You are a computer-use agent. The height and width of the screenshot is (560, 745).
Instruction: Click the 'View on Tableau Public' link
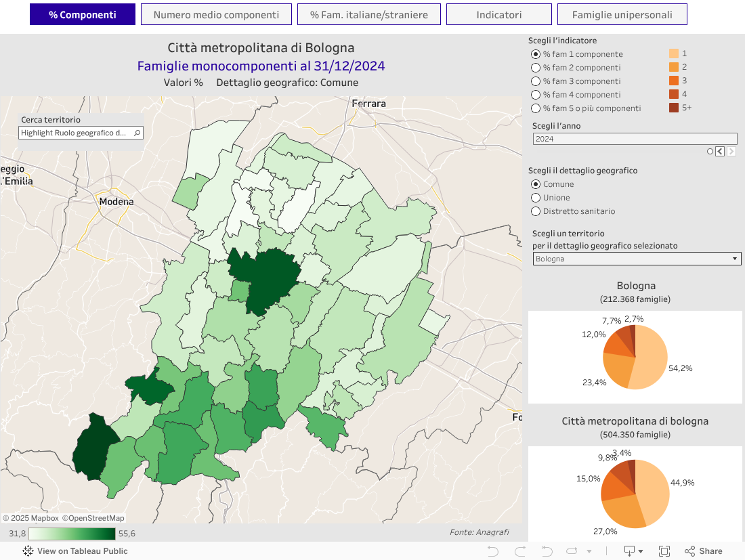(x=82, y=551)
